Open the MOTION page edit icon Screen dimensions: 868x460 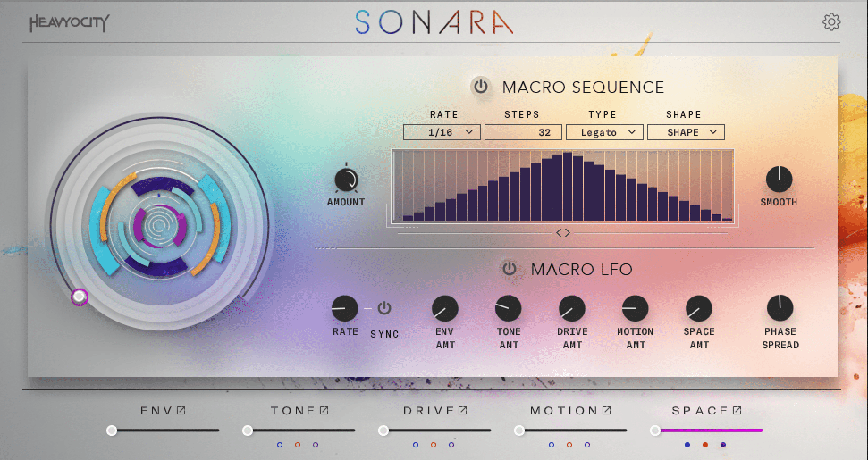click(x=607, y=410)
